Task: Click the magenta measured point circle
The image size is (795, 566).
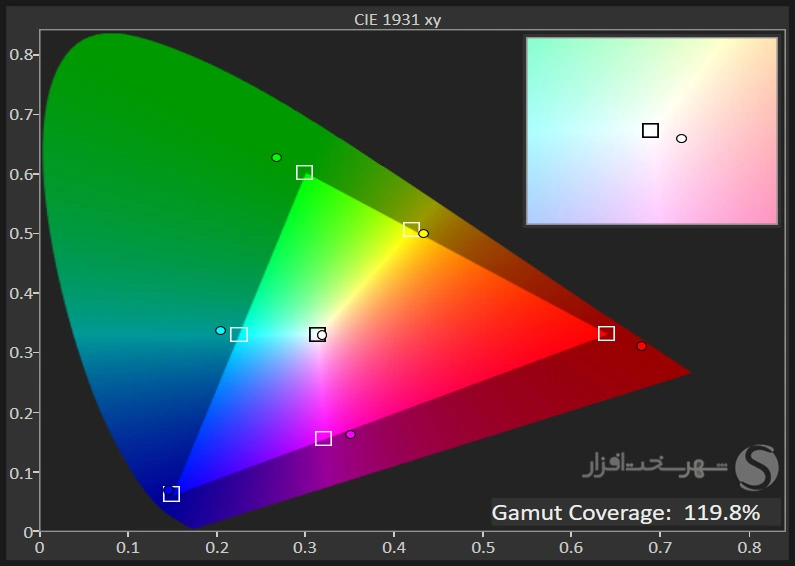Action: click(x=350, y=435)
